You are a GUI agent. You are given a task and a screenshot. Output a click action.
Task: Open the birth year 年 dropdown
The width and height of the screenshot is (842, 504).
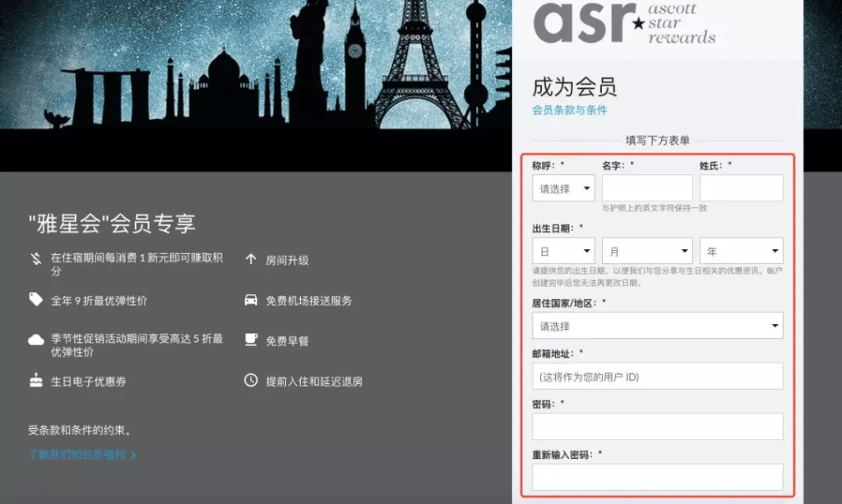pos(741,251)
